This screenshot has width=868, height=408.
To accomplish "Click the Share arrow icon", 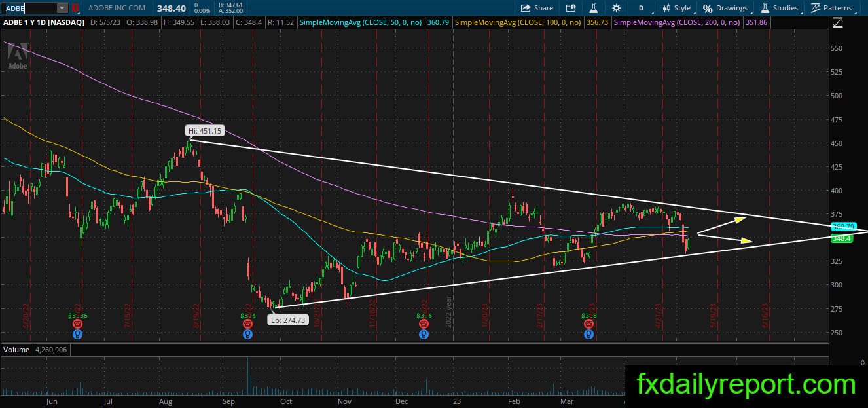I will tap(526, 8).
